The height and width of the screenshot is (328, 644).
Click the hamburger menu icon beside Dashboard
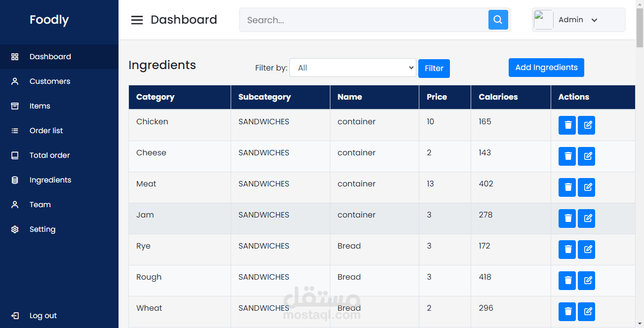pyautogui.click(x=137, y=20)
